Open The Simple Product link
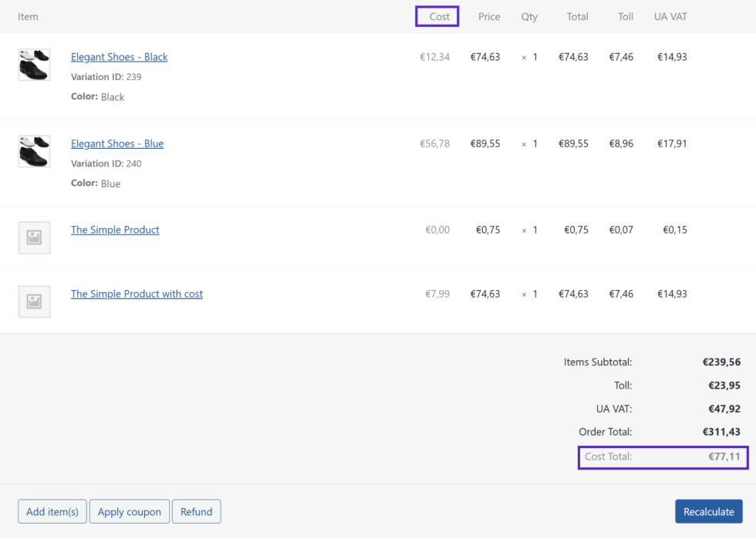Viewport: 756px width, 539px height. coord(115,230)
